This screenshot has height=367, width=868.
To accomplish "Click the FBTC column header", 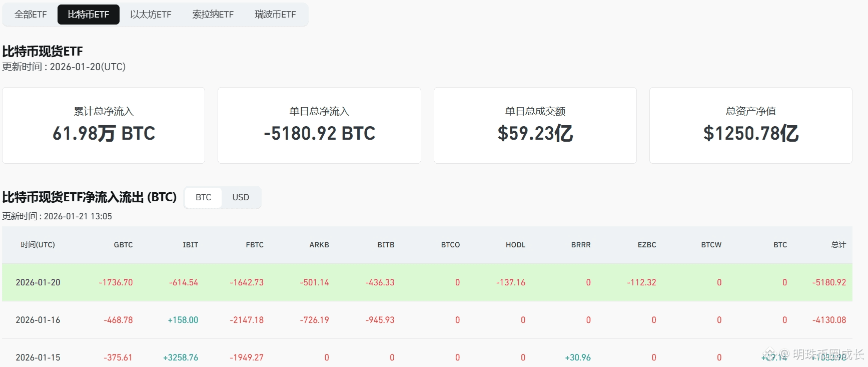I will pyautogui.click(x=255, y=245).
